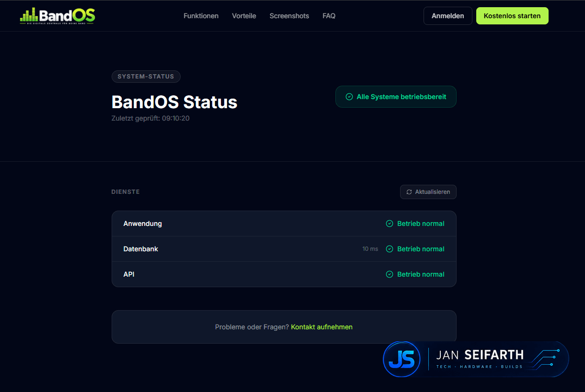This screenshot has width=585, height=392.
Task: Open the FAQ navigation item
Action: click(x=329, y=16)
